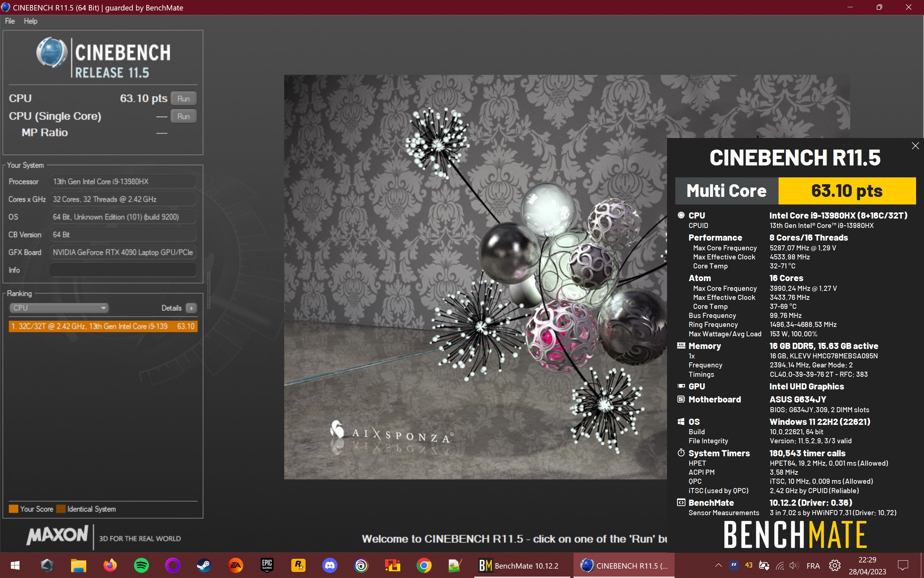Open the orange squares app in taskbar
Viewport: 924px width, 578px height.
[x=392, y=565]
